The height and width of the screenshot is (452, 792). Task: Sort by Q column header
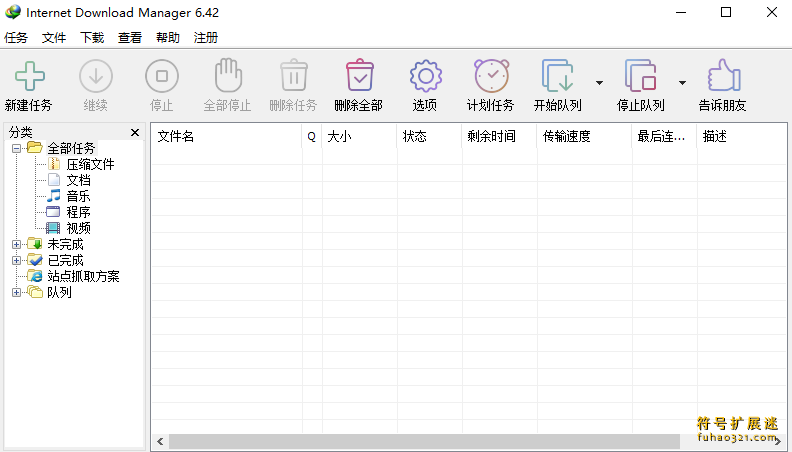(312, 136)
